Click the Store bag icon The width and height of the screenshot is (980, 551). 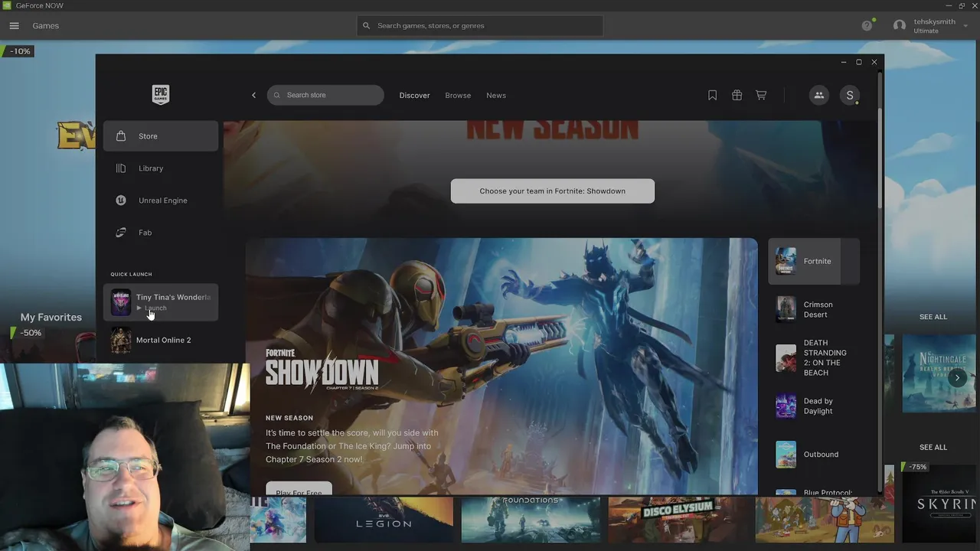click(x=121, y=136)
